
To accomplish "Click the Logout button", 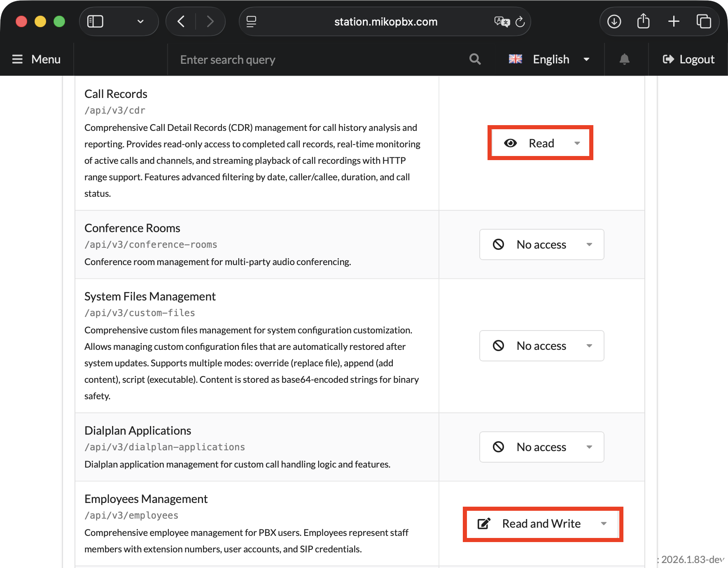I will [x=688, y=59].
